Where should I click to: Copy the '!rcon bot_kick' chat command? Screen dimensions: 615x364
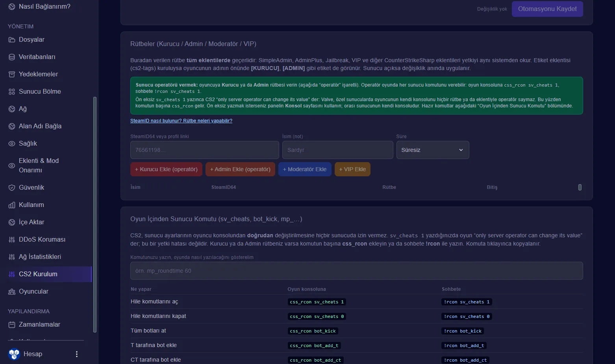click(x=463, y=331)
